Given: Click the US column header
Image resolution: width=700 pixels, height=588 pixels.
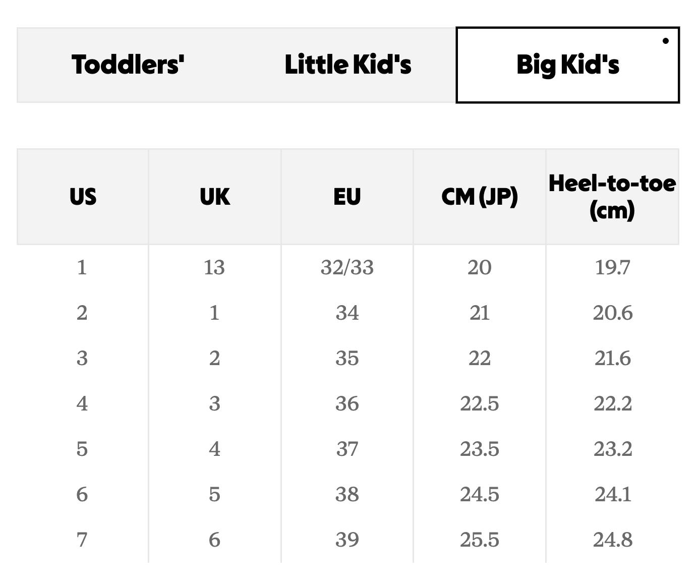Looking at the screenshot, I should click(x=83, y=197).
